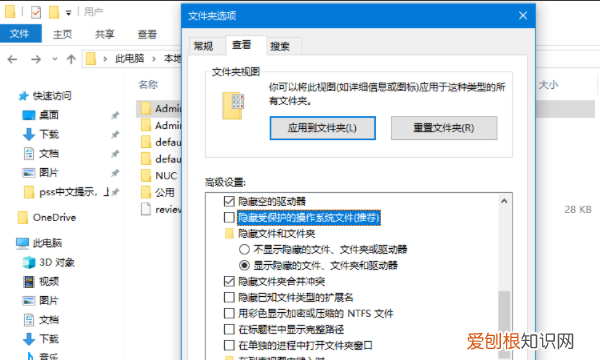Click the back navigation arrow in Explorer
Viewport: 600px width, 360px height.
pos(12,59)
